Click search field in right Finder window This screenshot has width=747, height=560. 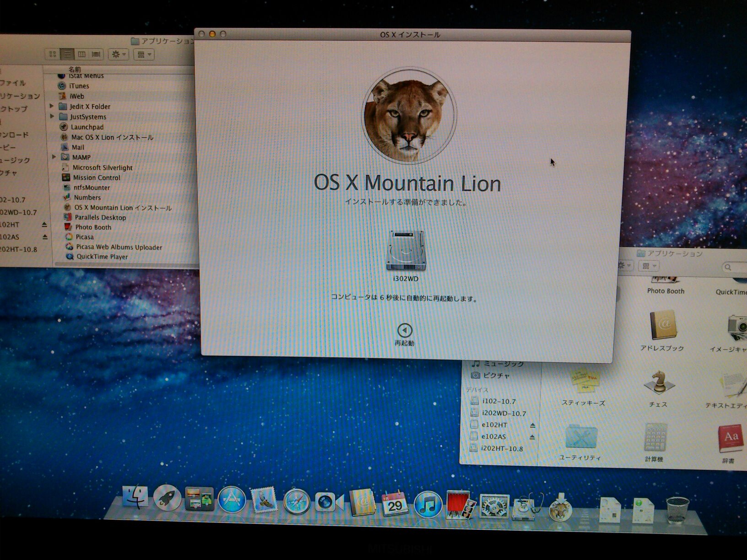tap(734, 267)
